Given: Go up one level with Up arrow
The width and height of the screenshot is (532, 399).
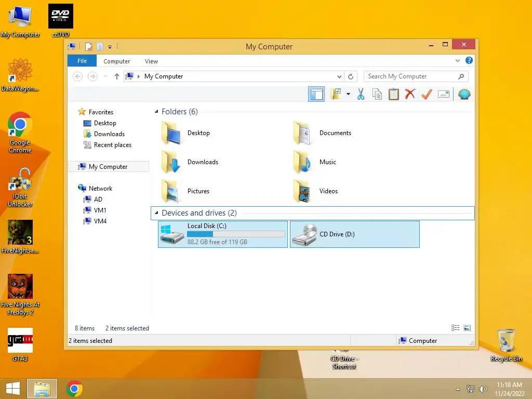Looking at the screenshot, I should [117, 76].
